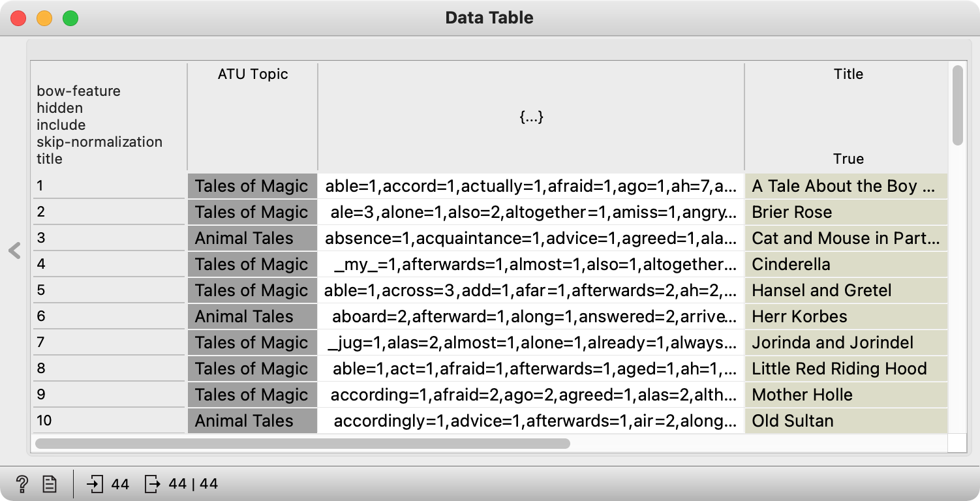Click the vertical scrollbar thumb
Viewport: 980px width, 501px height.
click(957, 104)
